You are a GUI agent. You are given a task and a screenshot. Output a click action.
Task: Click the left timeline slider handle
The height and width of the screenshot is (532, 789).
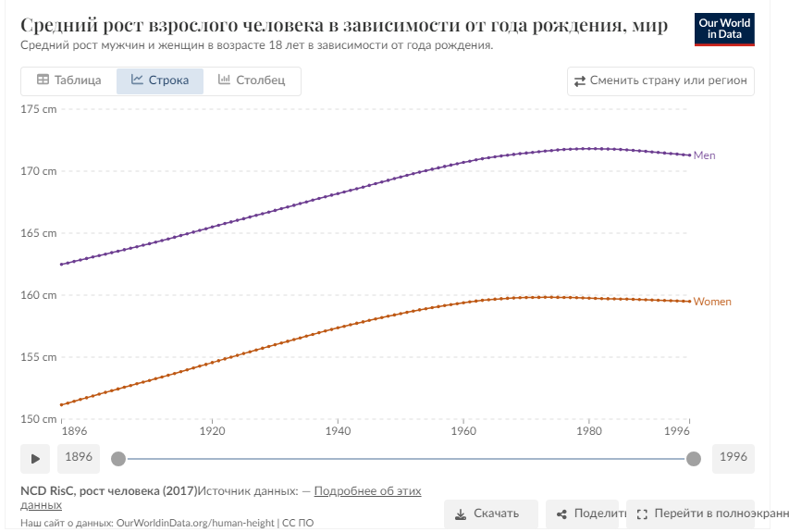117,458
